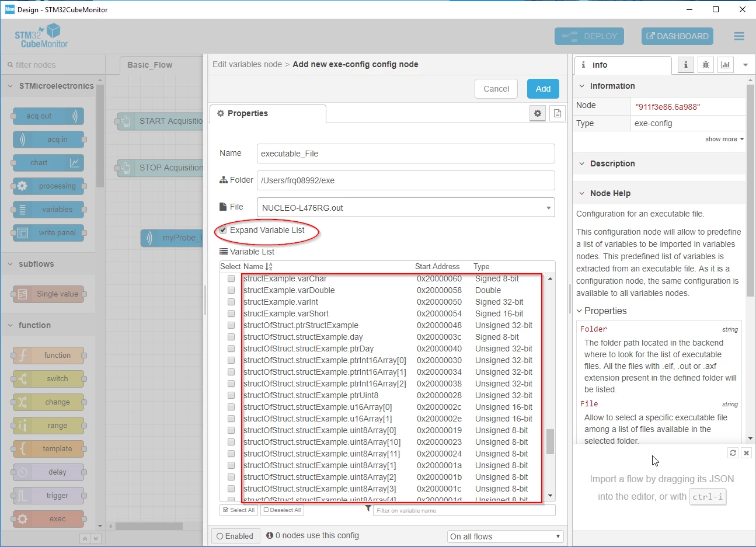Click show more in Information
The width and height of the screenshot is (756, 547).
point(724,139)
